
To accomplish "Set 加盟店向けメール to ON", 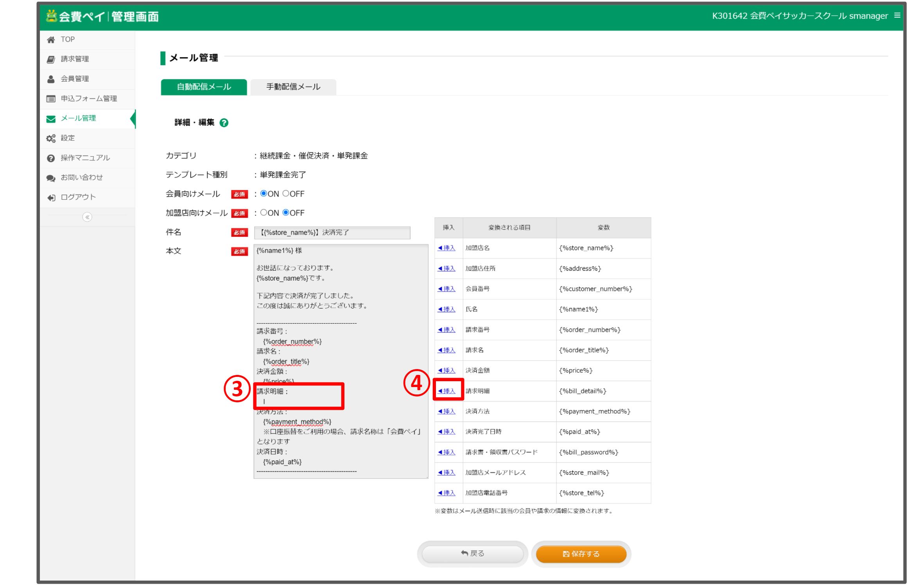I will click(x=264, y=213).
